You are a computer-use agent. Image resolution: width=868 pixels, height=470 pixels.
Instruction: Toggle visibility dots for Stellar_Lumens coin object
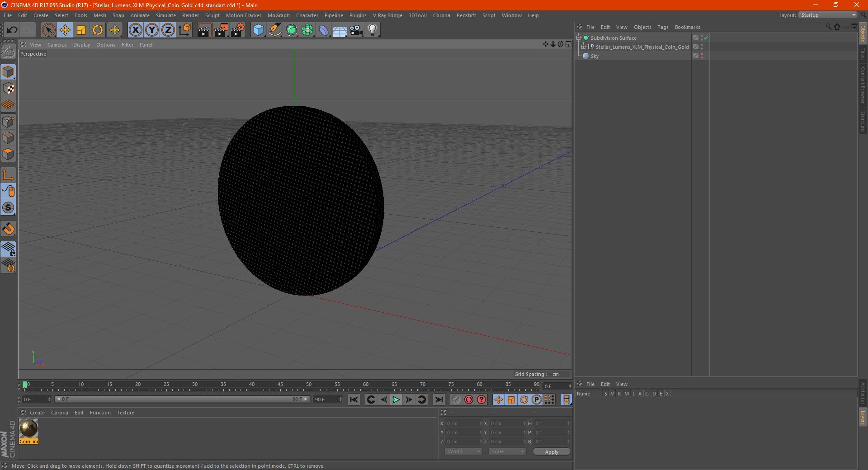click(702, 47)
